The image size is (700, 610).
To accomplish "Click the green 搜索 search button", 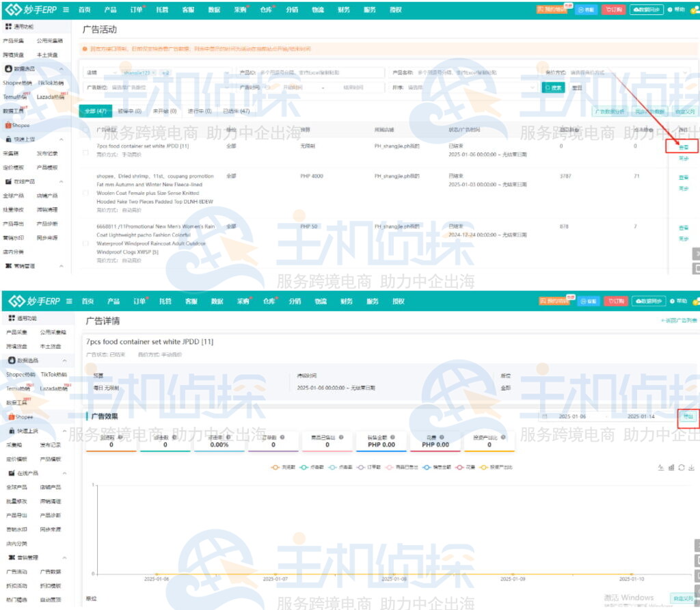I will pos(552,88).
